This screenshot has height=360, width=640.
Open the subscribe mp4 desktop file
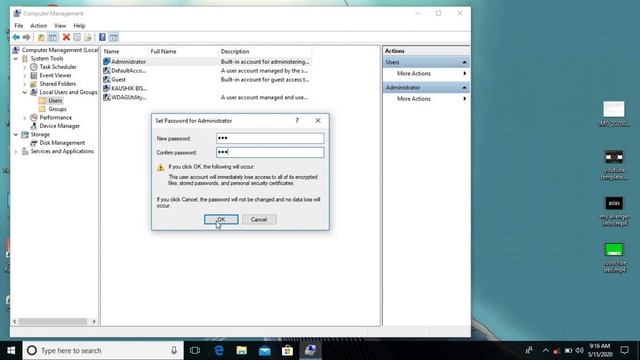point(614,257)
